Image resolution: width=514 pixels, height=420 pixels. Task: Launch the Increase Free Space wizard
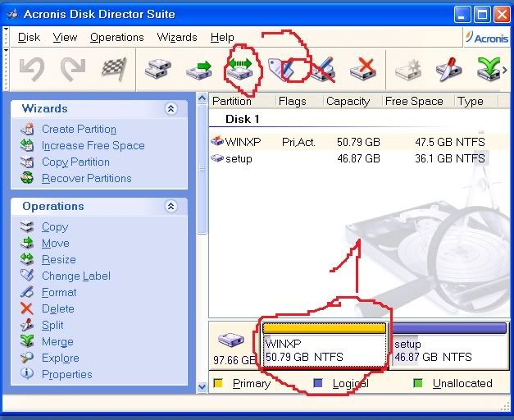[x=93, y=145]
